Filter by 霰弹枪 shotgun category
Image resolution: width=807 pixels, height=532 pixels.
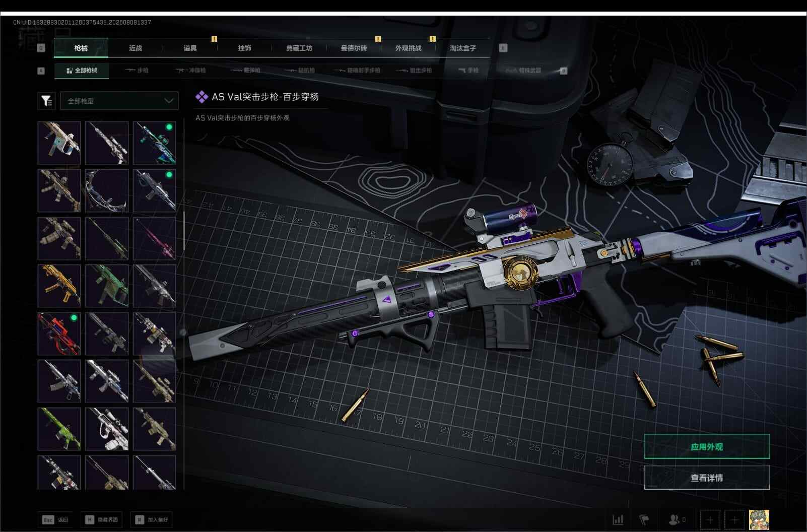tap(245, 71)
